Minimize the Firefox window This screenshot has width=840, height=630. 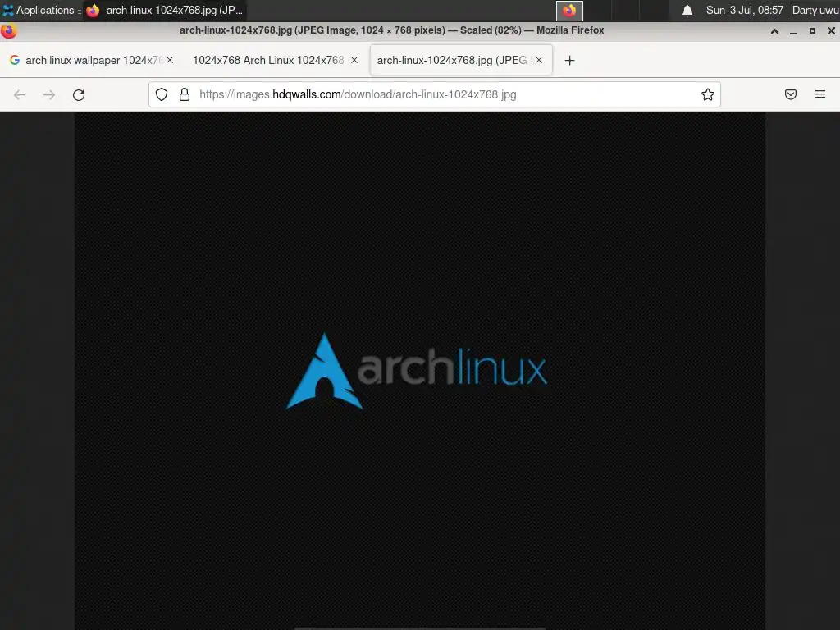pos(793,31)
